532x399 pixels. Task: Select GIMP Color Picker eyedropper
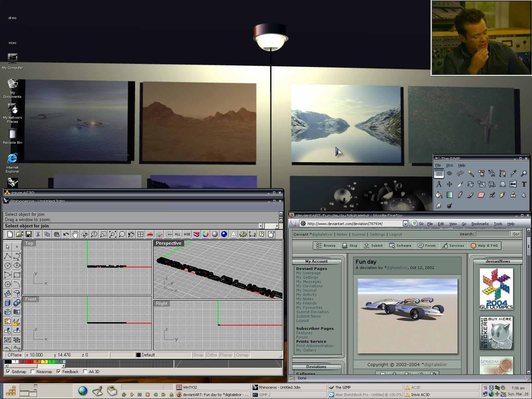[513, 174]
